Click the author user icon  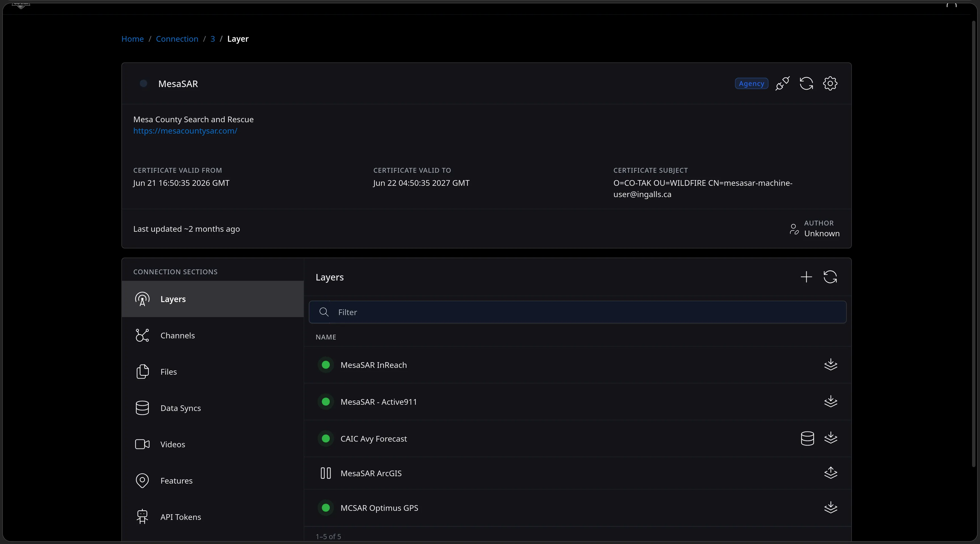(794, 229)
